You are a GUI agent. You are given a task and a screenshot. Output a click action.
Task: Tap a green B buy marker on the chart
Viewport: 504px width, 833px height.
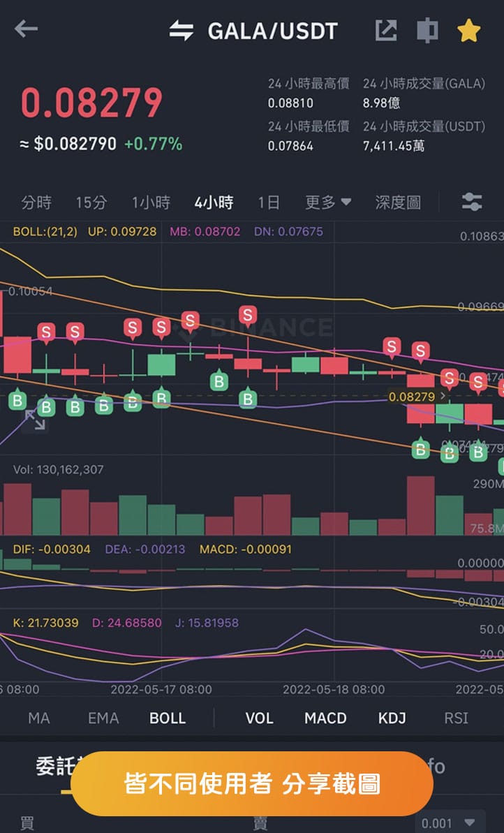(x=246, y=400)
